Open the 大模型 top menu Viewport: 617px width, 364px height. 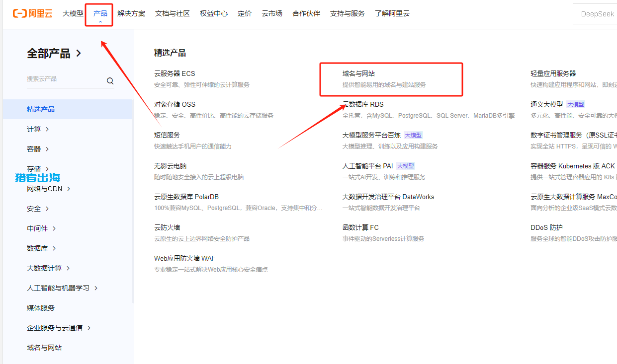[73, 13]
